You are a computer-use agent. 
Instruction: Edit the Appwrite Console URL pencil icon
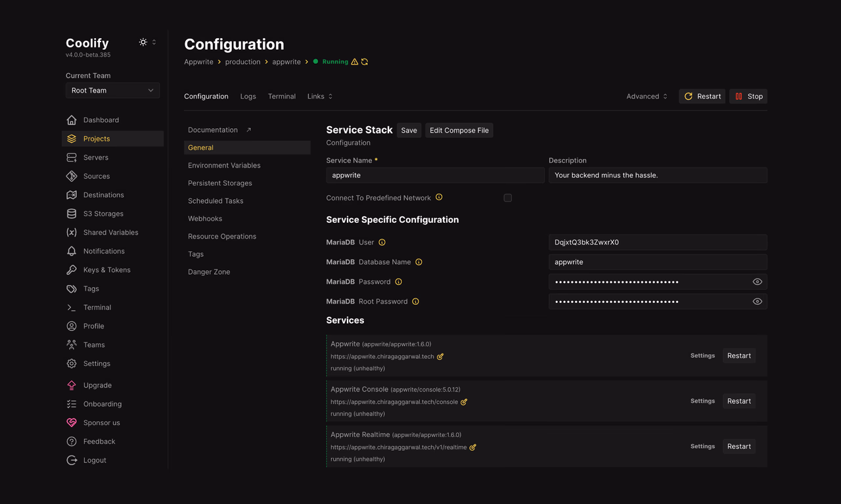point(464,402)
